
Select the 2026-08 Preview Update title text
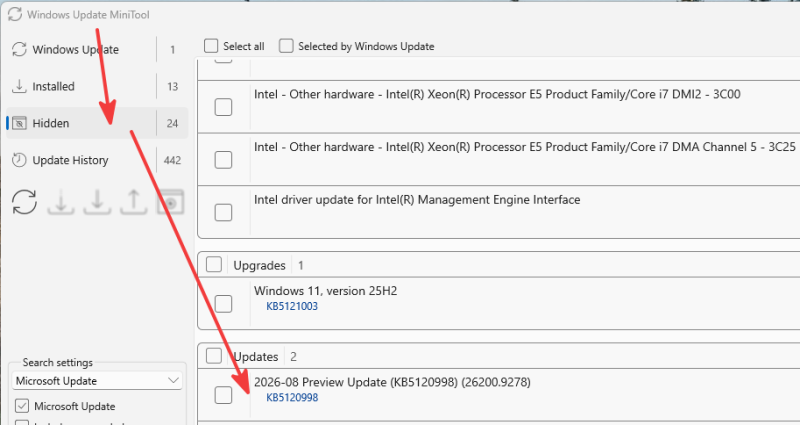click(x=392, y=382)
